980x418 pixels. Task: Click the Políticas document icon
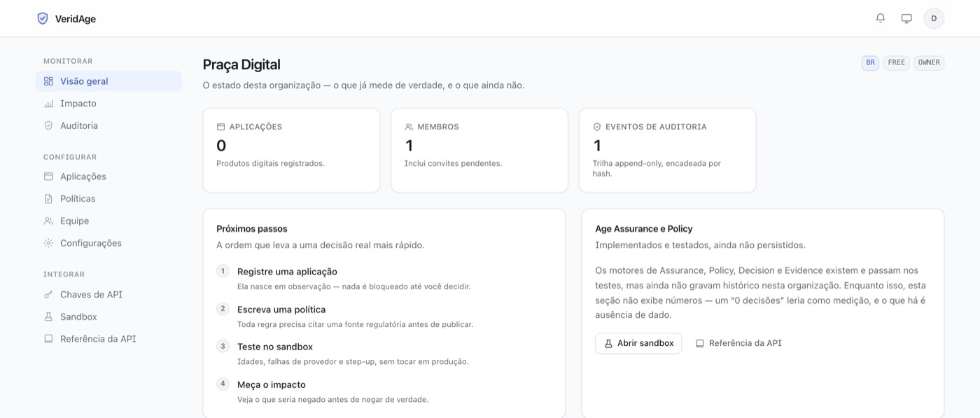coord(48,199)
